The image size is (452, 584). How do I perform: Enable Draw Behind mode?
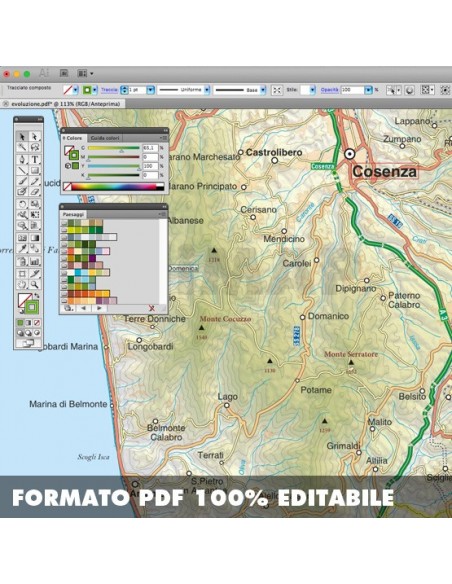[x=29, y=333]
